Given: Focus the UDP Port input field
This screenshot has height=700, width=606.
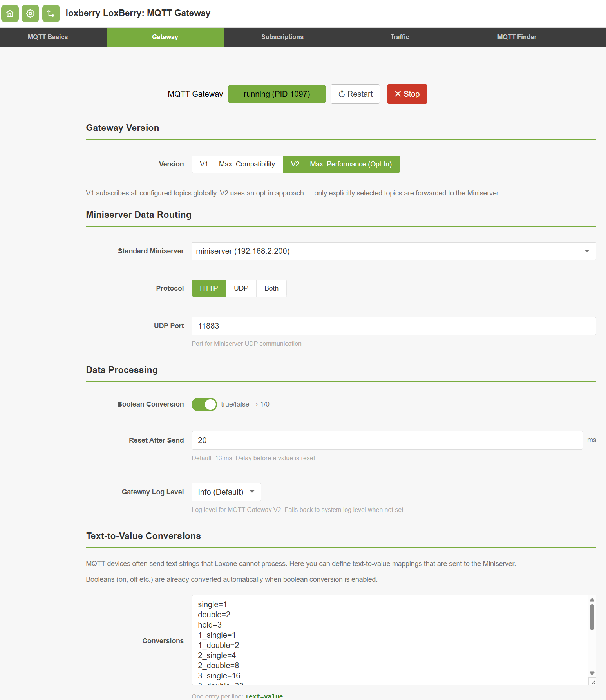Looking at the screenshot, I should pyautogui.click(x=394, y=326).
